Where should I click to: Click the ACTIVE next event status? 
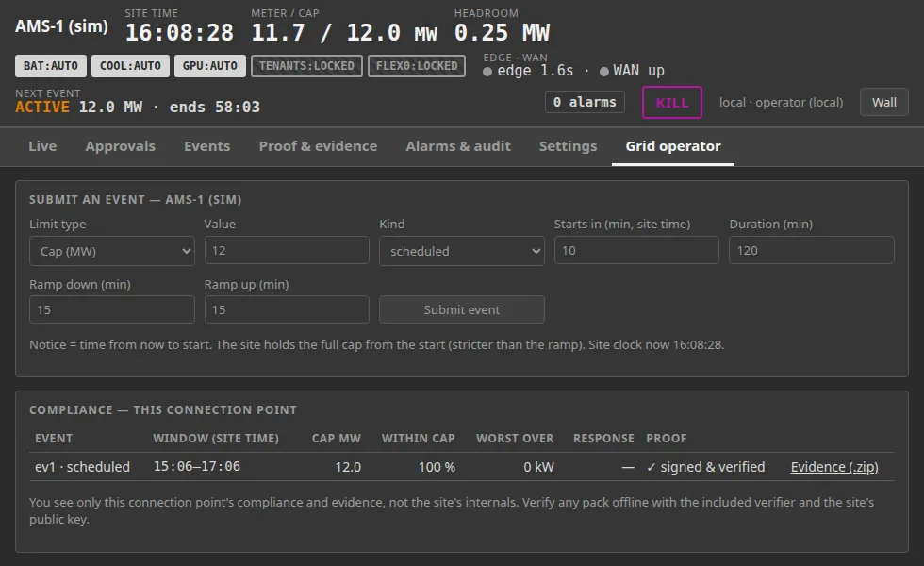42,107
